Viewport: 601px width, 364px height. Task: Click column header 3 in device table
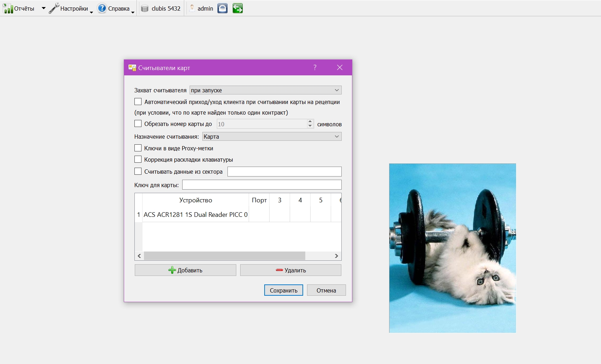click(x=280, y=200)
